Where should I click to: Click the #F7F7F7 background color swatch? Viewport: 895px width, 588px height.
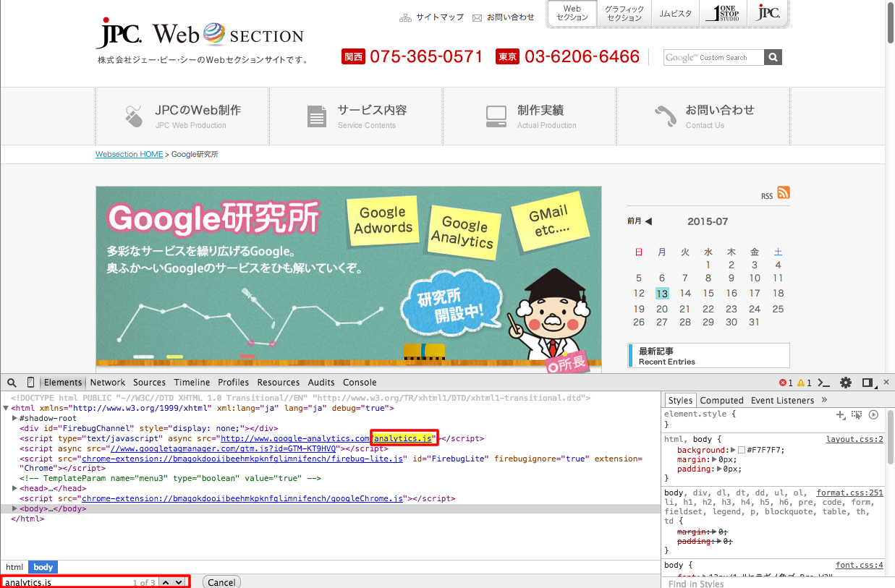pyautogui.click(x=742, y=450)
